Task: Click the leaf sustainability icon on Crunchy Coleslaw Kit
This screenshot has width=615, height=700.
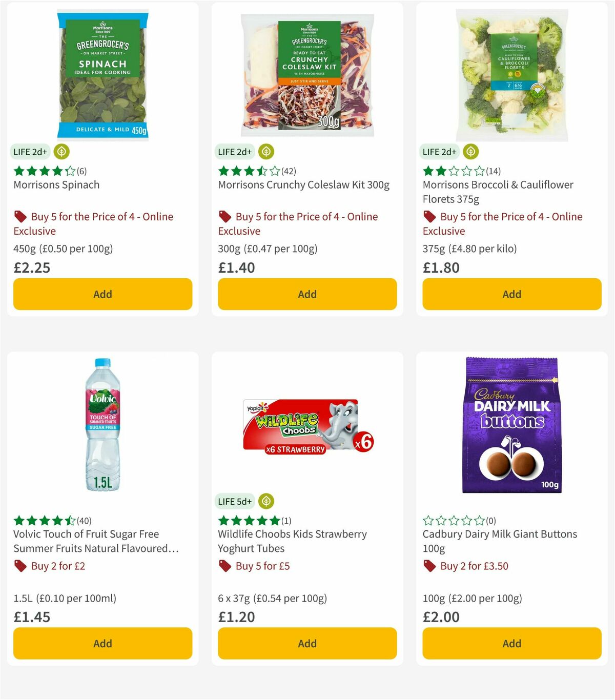Action: point(266,152)
